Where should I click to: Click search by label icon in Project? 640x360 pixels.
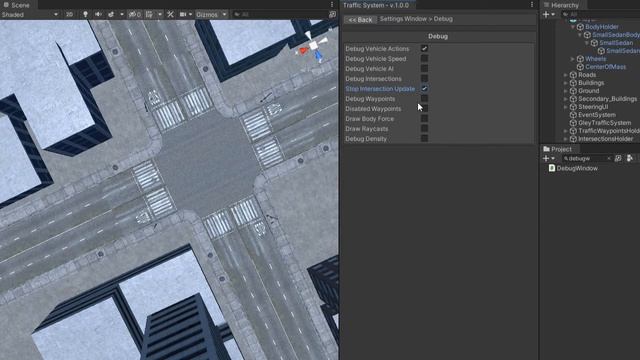(630, 158)
